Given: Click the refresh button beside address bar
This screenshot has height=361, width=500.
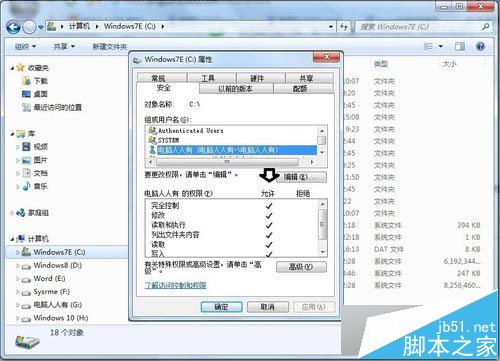Looking at the screenshot, I should pyautogui.click(x=344, y=27).
